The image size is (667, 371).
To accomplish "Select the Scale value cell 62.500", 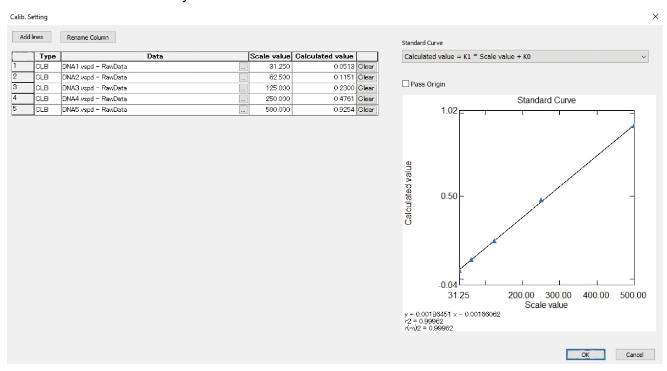I will click(270, 77).
